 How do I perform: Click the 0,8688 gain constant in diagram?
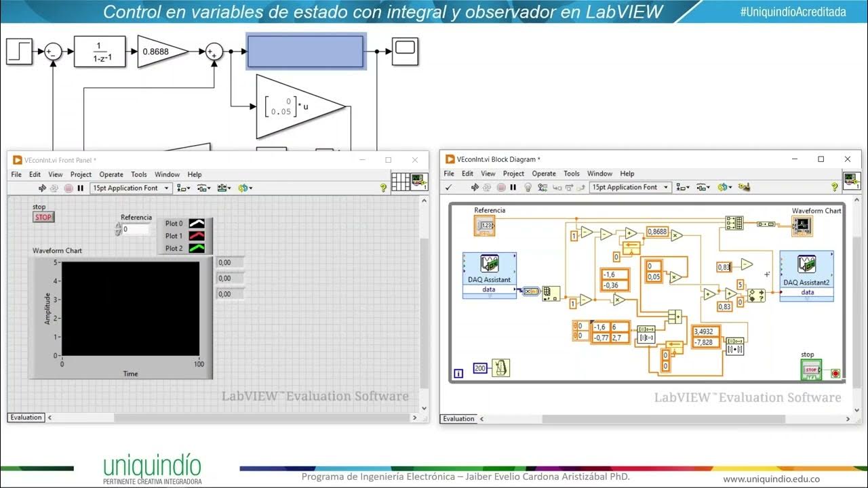[656, 232]
